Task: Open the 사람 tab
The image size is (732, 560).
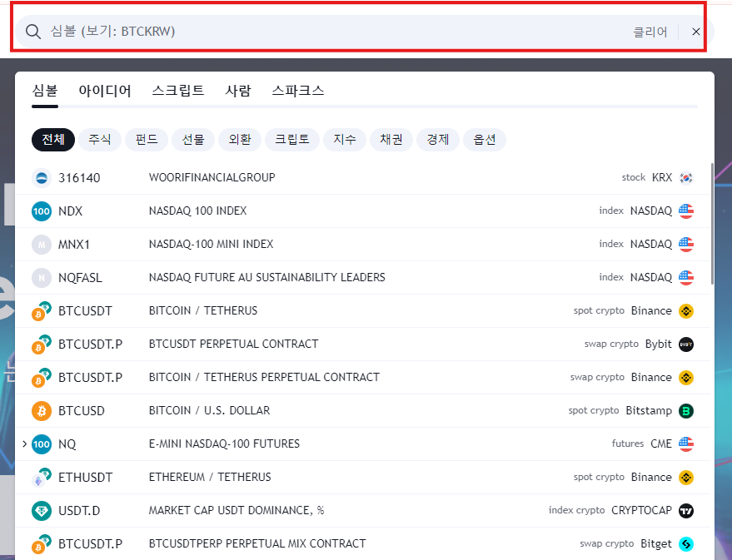Action: (x=238, y=91)
